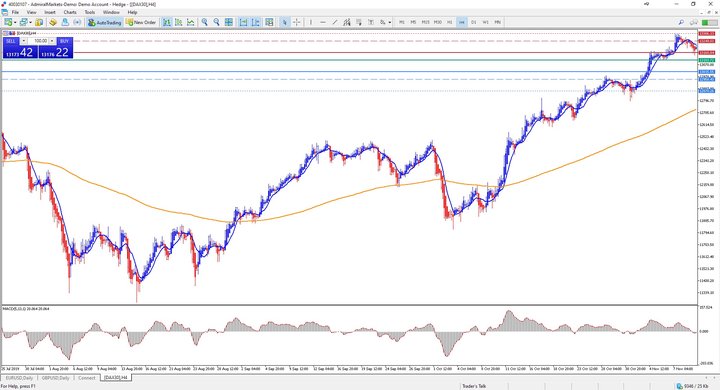Select the DAX30,H4 chart tab
Viewport: 720px width, 390px height.
point(116,378)
